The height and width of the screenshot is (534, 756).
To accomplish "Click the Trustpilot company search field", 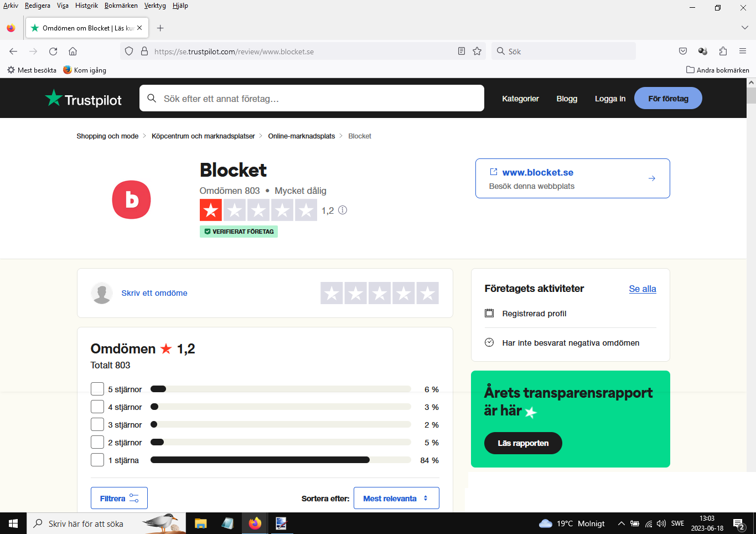I will [x=312, y=98].
